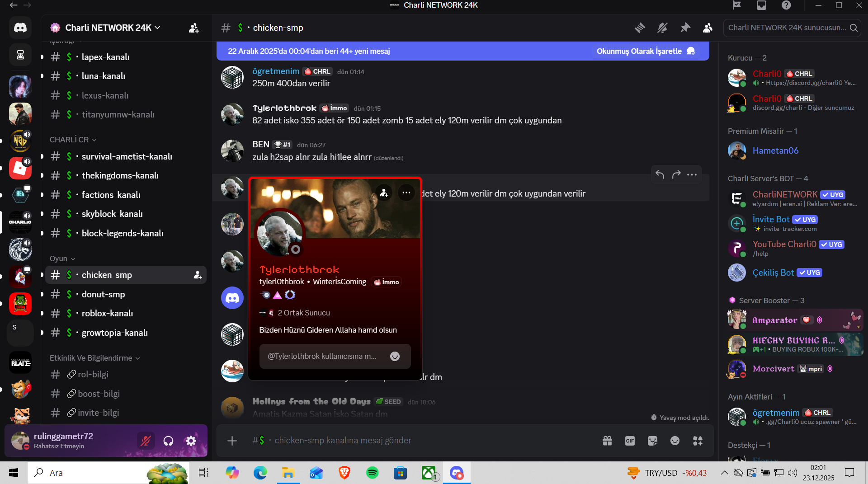Open Brave browser from the taskbar
Image resolution: width=868 pixels, height=484 pixels.
pos(344,473)
